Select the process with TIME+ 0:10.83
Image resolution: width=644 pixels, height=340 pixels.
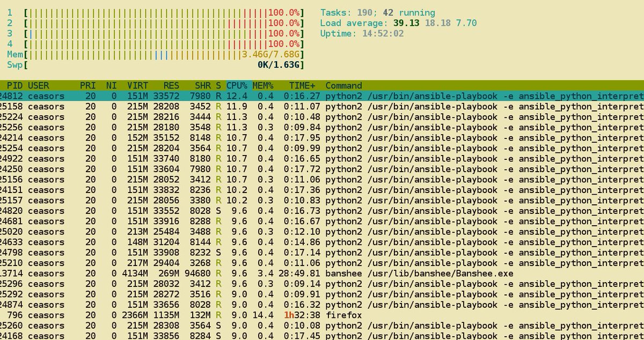(x=322, y=201)
